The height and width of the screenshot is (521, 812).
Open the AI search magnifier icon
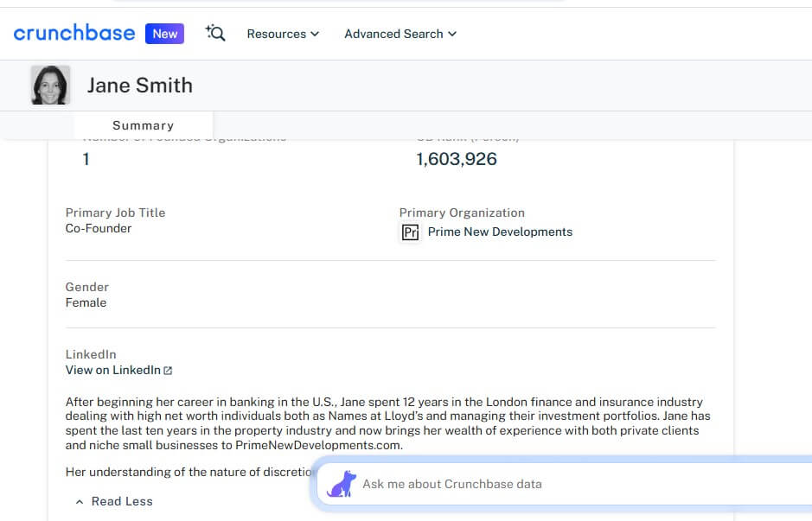pyautogui.click(x=215, y=33)
